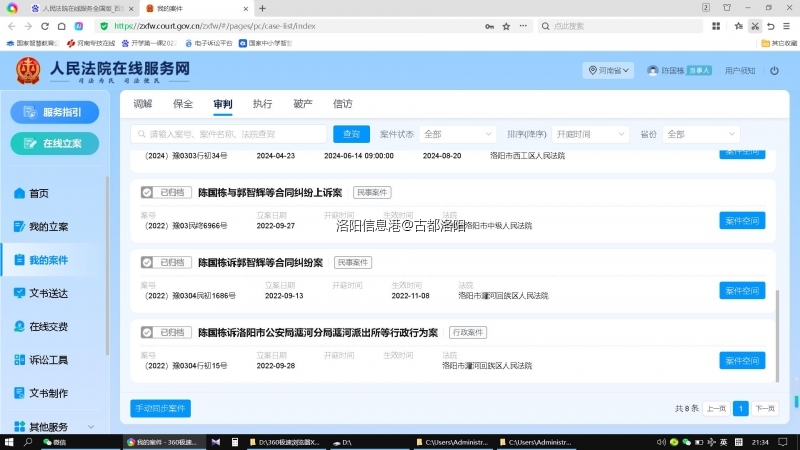Screen dimensions: 800x450
Task: Open 在线交费 in the sidebar
Action: pos(41,327)
